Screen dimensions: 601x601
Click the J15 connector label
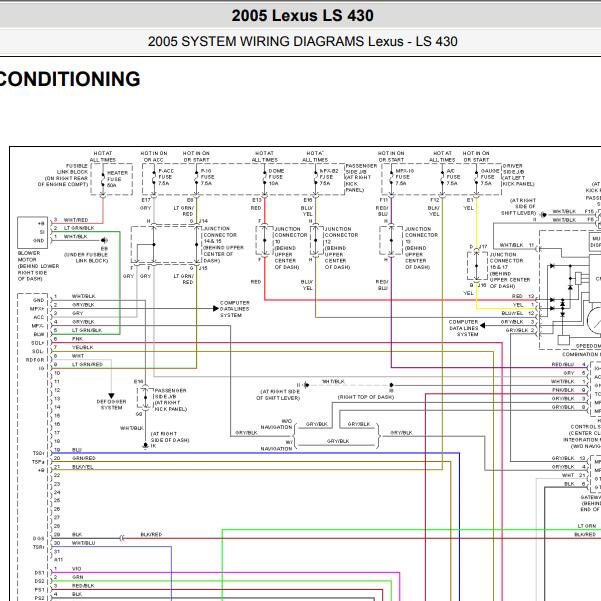(x=204, y=268)
